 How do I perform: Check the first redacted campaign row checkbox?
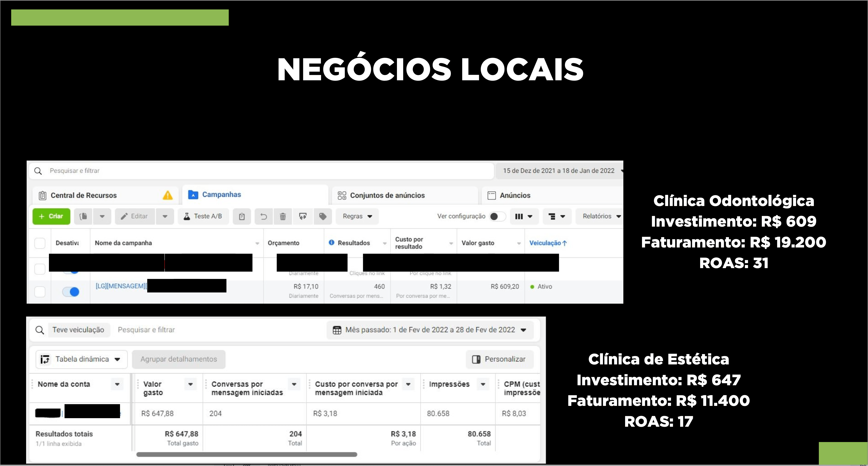click(40, 269)
